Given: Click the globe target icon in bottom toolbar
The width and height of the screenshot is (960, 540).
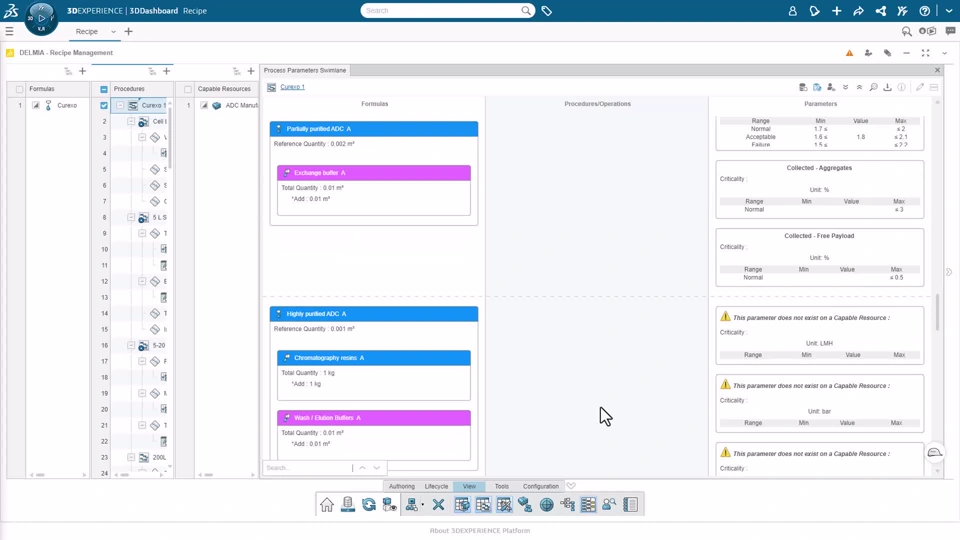Looking at the screenshot, I should point(547,504).
